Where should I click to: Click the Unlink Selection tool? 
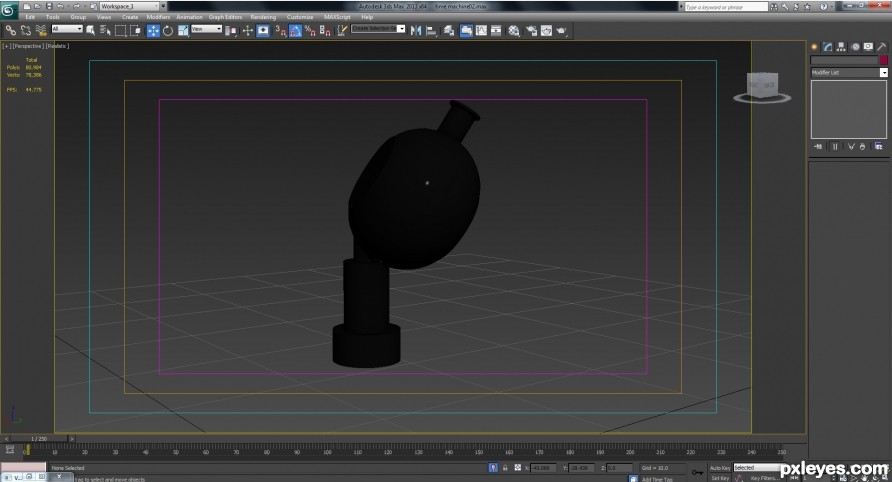pos(26,31)
